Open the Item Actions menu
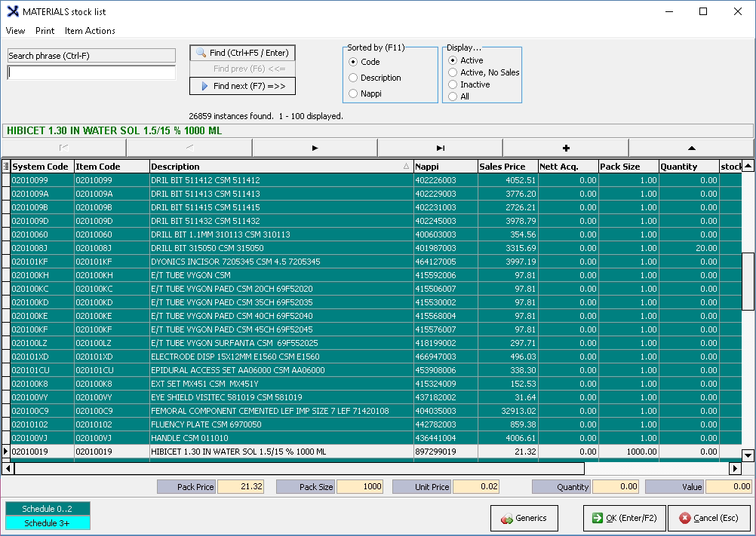The width and height of the screenshot is (756, 536). pos(90,31)
